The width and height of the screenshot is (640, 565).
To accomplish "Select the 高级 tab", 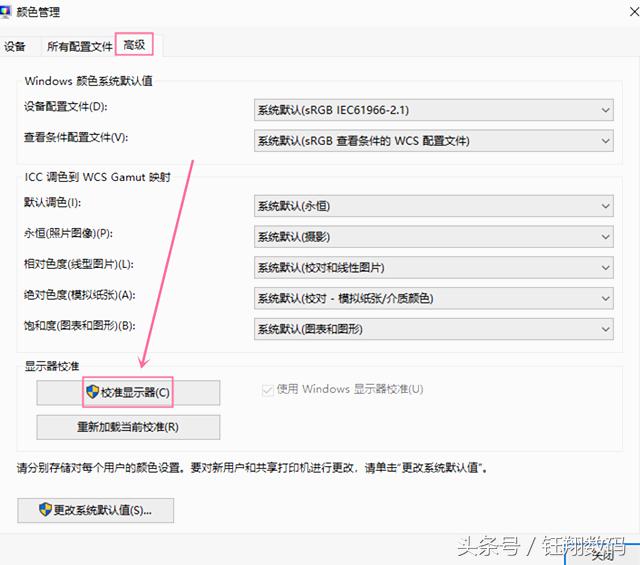I will (x=134, y=44).
